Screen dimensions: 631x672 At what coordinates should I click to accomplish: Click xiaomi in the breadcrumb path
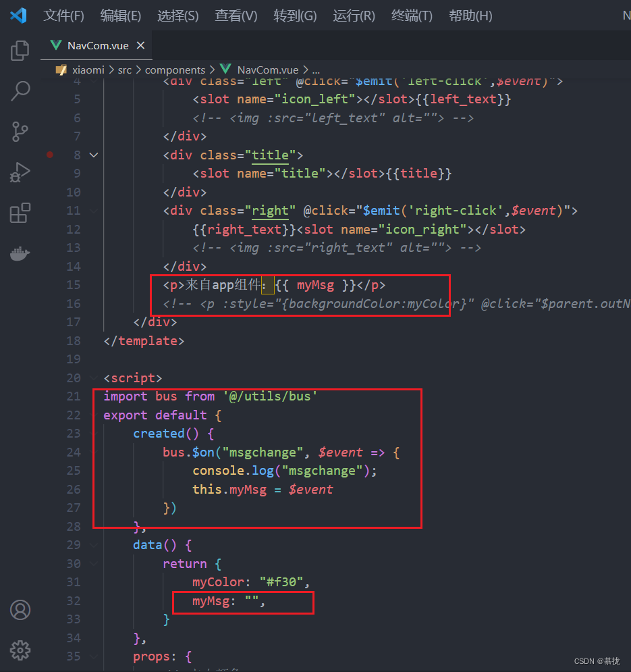click(88, 70)
